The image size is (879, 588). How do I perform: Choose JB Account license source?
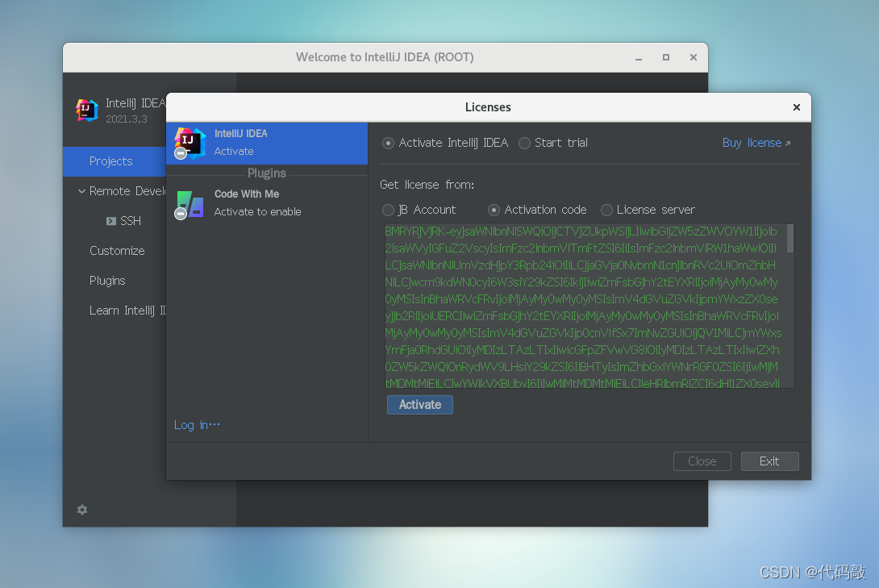388,210
